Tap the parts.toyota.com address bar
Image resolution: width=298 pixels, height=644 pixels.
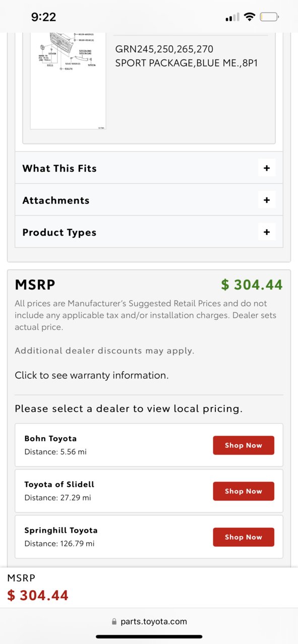click(149, 622)
